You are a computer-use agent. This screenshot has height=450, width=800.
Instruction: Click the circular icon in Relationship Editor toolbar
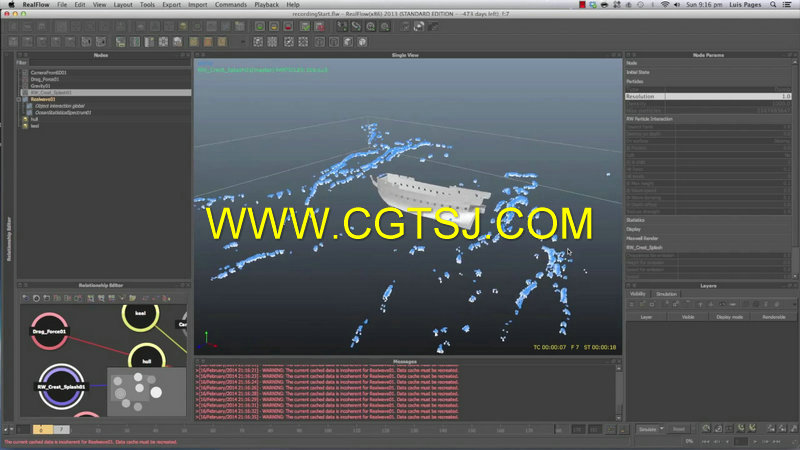[x=37, y=298]
